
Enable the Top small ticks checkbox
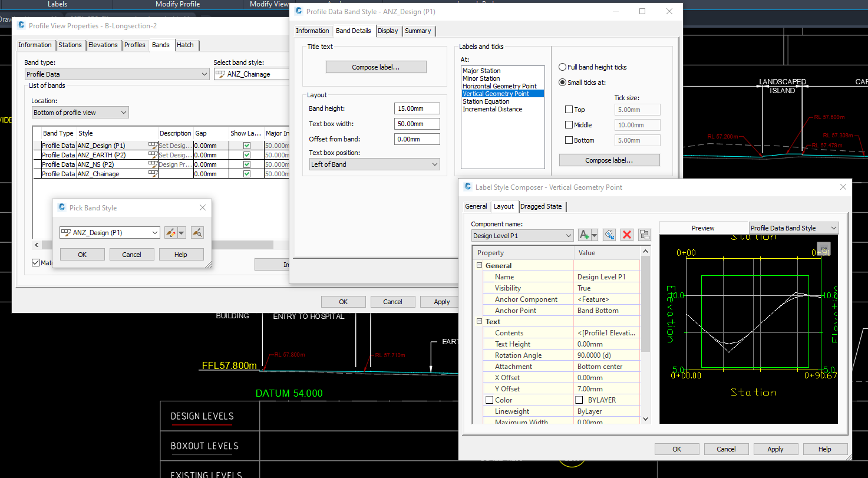point(569,110)
